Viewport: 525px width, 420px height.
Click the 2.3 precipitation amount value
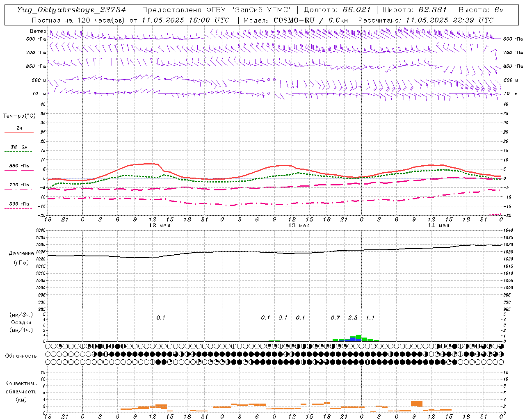coord(353,317)
